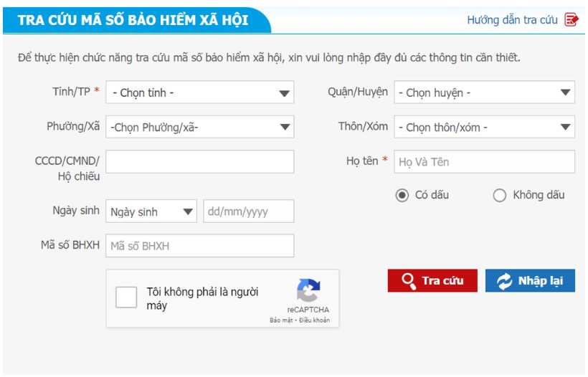
Task: Check the 'Tôi không phải là người máy' box
Action: 126,297
